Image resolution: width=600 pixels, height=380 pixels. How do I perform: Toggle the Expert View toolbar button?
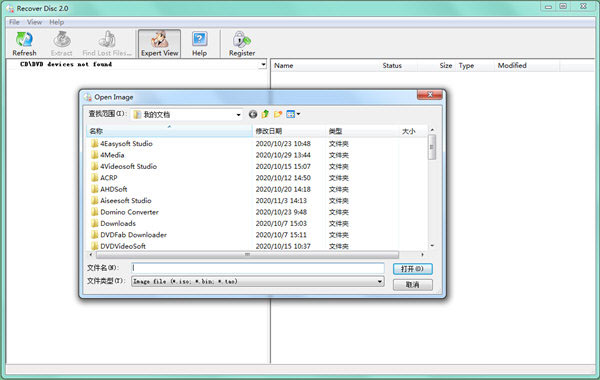point(159,44)
